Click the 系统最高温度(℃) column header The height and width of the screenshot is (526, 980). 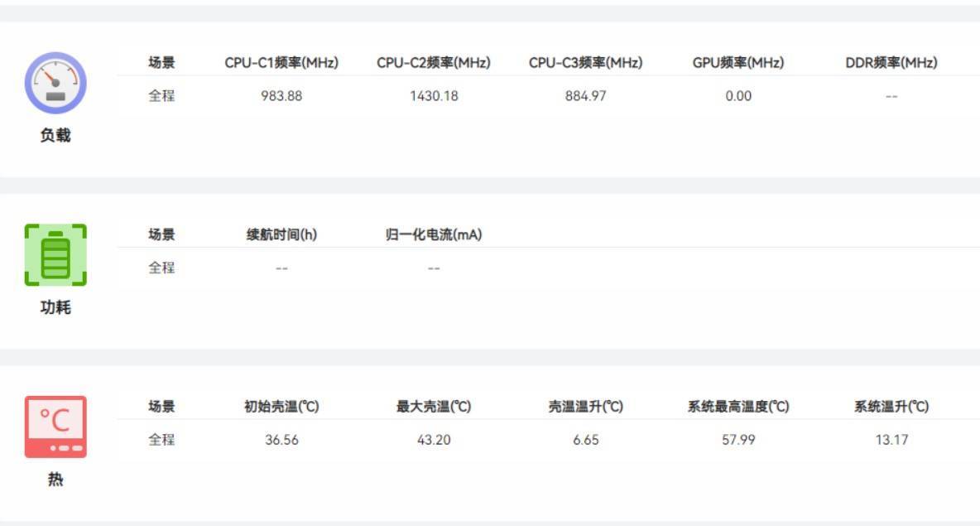tap(738, 407)
